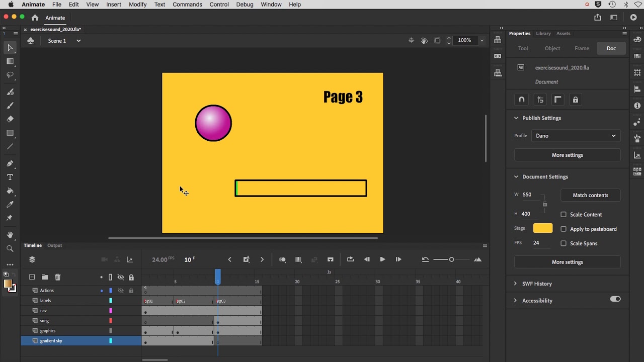Click the home icon
This screenshot has height=362, width=644.
pos(35,18)
